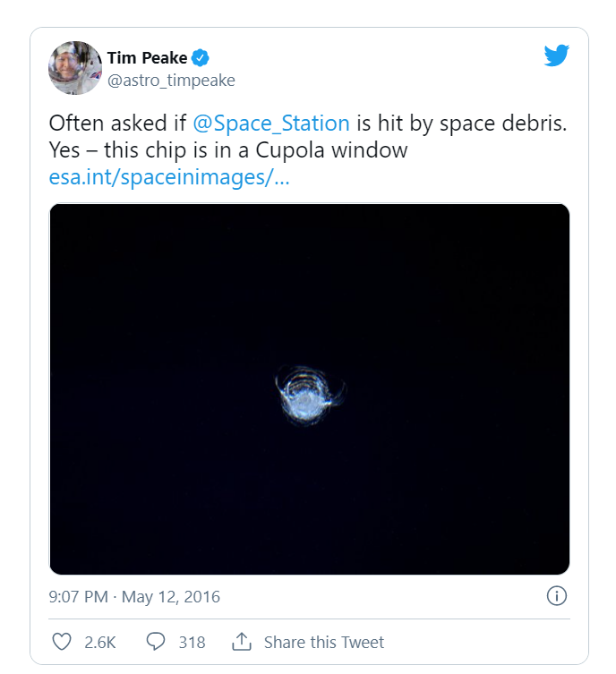Like the tweet with the heart icon
The image size is (616, 674).
[x=62, y=642]
